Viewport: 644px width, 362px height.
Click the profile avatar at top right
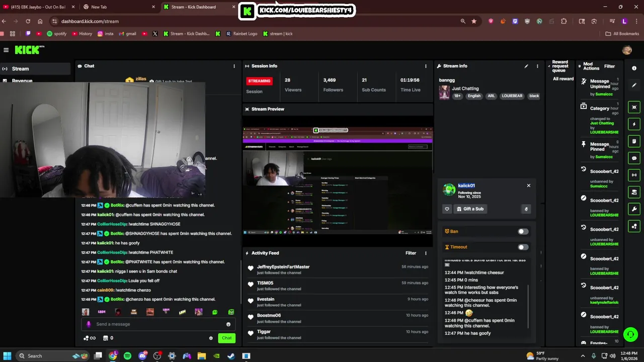click(627, 50)
